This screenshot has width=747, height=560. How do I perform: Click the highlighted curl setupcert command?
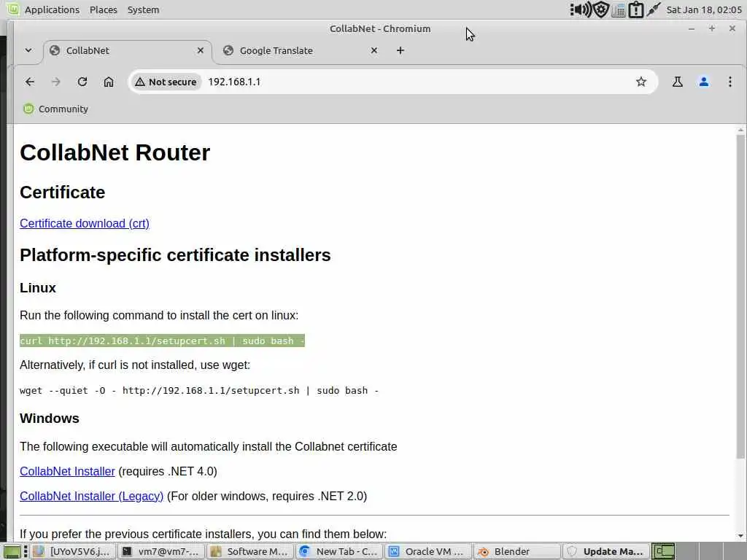[x=162, y=341]
